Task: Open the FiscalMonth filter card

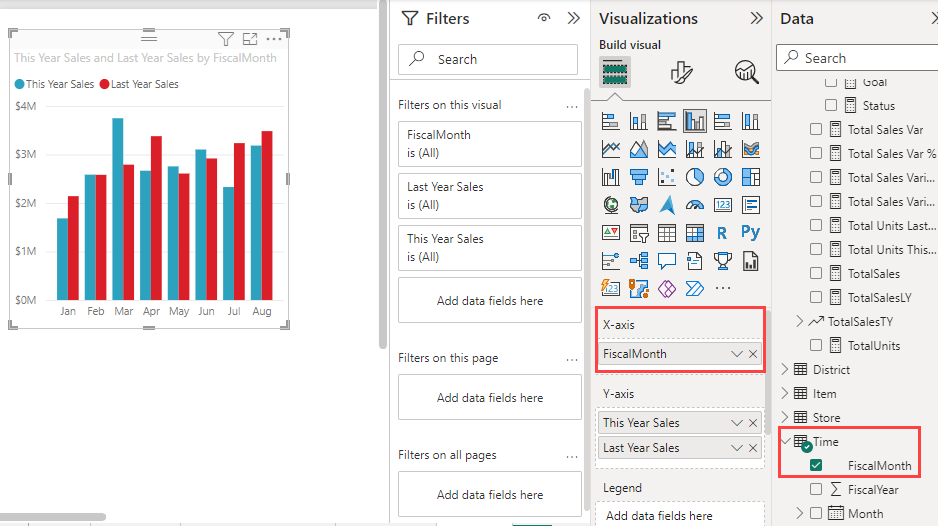Action: 490,144
